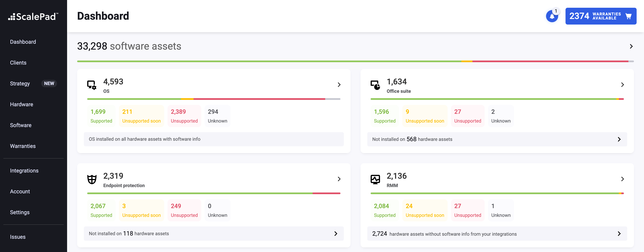Image resolution: width=644 pixels, height=252 pixels.
Task: Click the ScalePad logo
Action: click(33, 16)
